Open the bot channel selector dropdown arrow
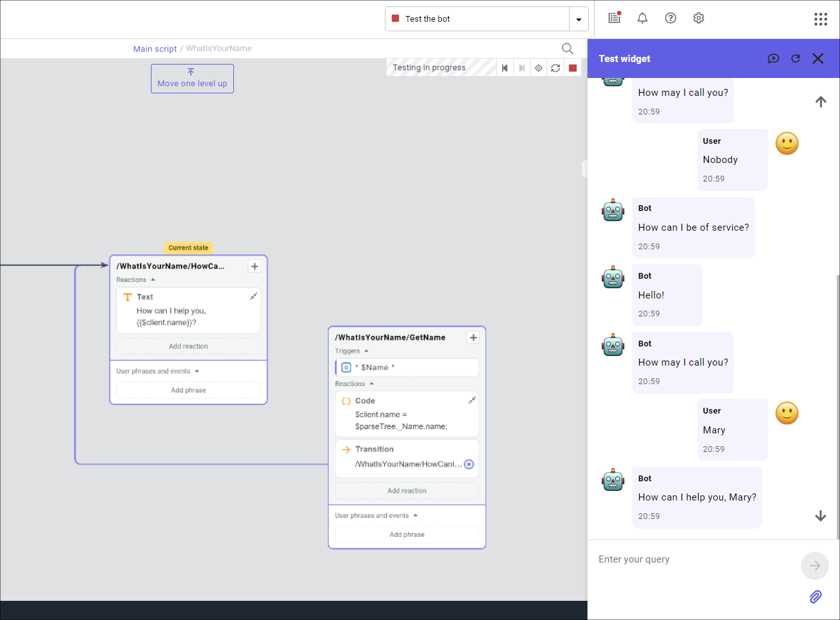The height and width of the screenshot is (620, 840). click(x=579, y=19)
